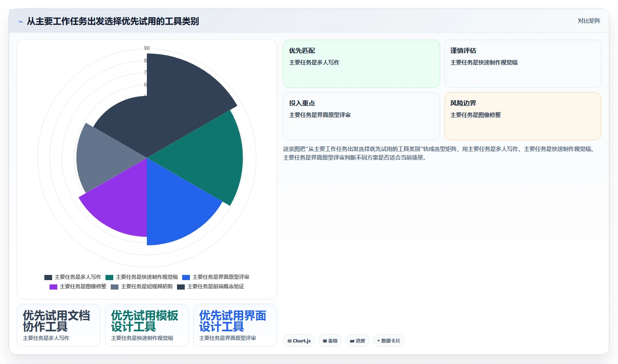
Task: Click the blue lightning icon beside the title
Action: coord(20,22)
